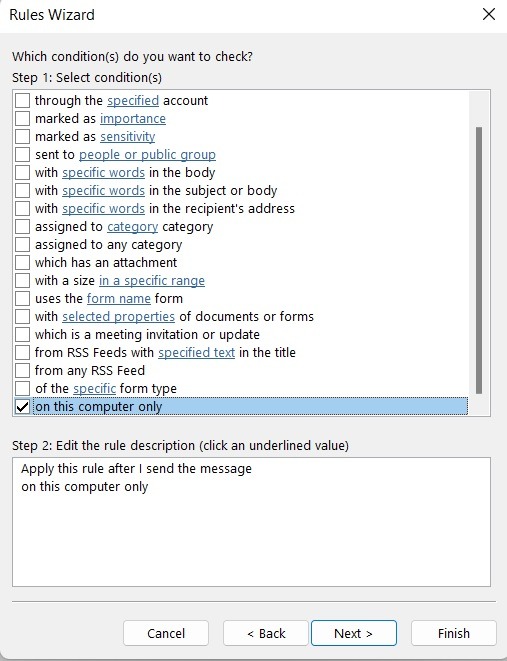Screen dimensions: 507x661
Task: Click 'specific words' link in recipient's address row
Action: (104, 209)
